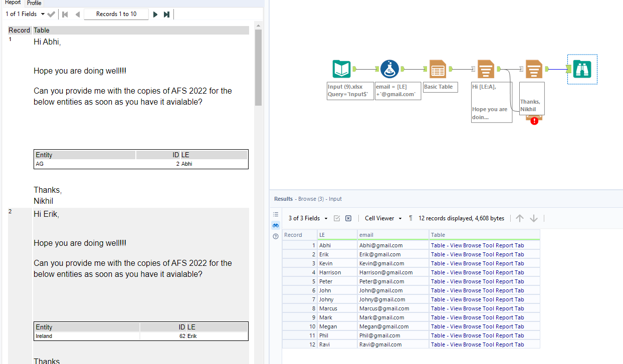Toggle the select-all fields checkmark
This screenshot has width=623, height=364.
pos(337,218)
